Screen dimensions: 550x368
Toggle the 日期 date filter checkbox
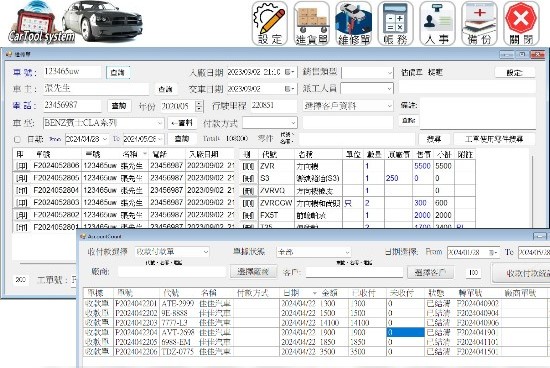click(x=17, y=139)
